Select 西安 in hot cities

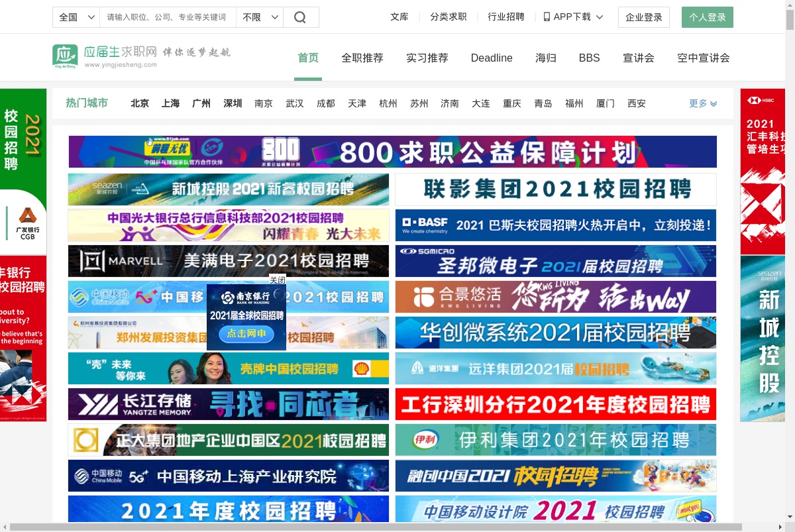pyautogui.click(x=637, y=103)
